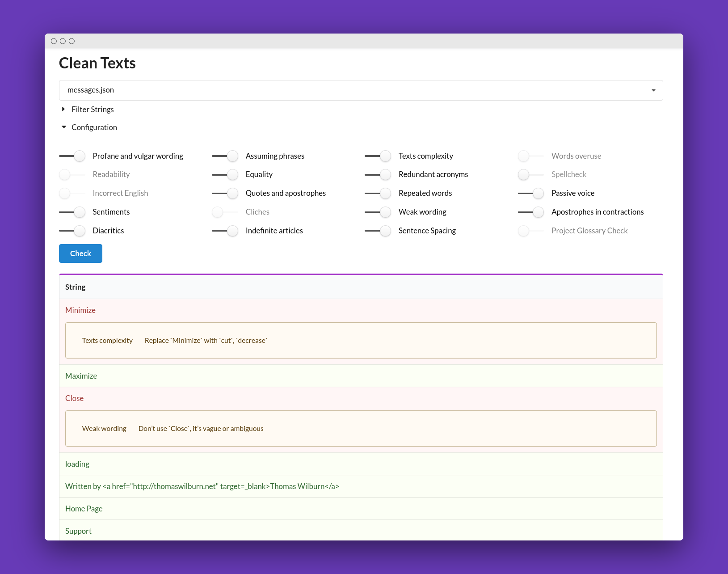
Task: Enable the Cliches toggle
Action: click(x=225, y=212)
